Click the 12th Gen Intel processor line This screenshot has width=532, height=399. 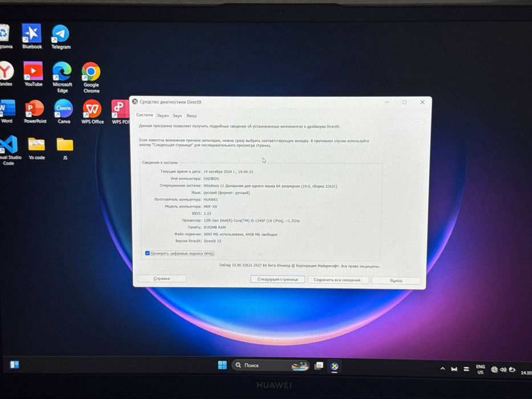click(251, 221)
